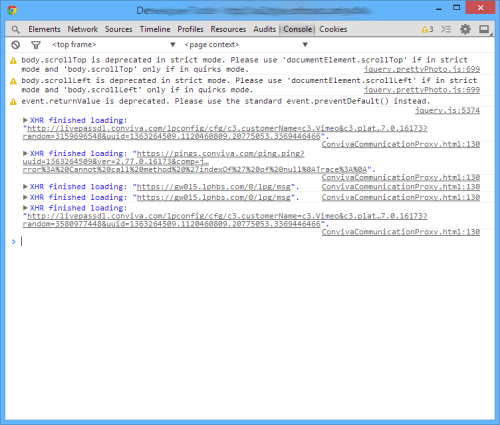Toggle the console filter funnel icon
Image resolution: width=500 pixels, height=425 pixels.
coord(36,45)
